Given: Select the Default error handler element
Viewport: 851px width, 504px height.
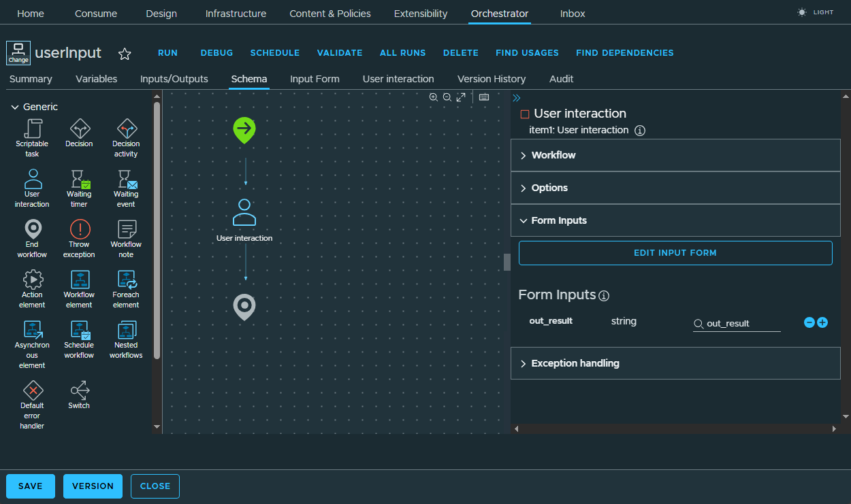Looking at the screenshot, I should 32,398.
